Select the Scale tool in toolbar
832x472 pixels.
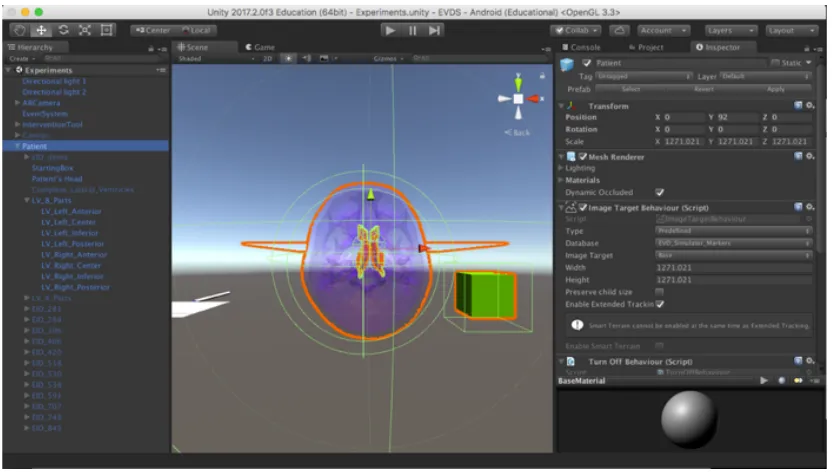point(85,30)
